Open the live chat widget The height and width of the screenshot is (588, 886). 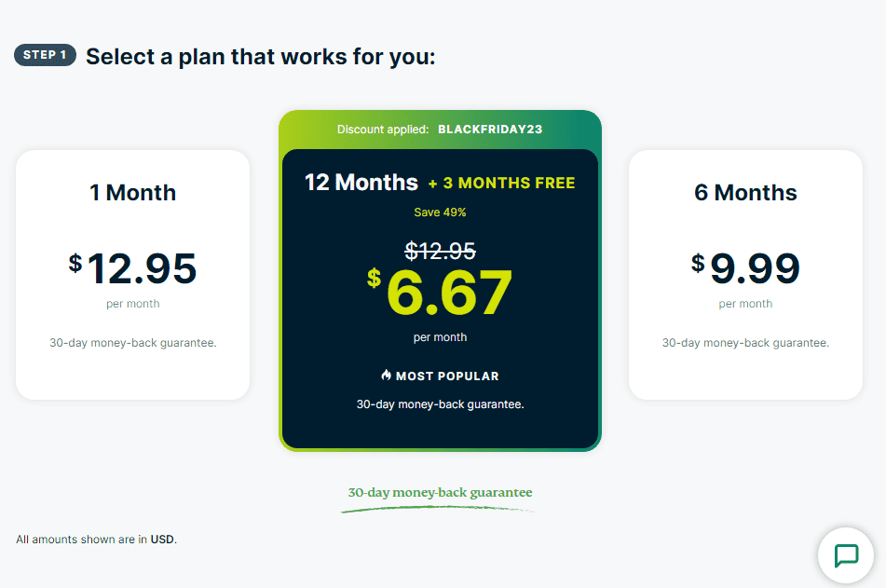(x=846, y=555)
